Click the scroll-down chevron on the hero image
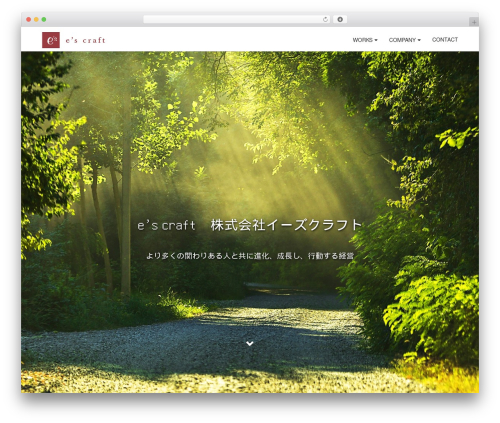Viewport: 500px width, 423px height. click(250, 343)
